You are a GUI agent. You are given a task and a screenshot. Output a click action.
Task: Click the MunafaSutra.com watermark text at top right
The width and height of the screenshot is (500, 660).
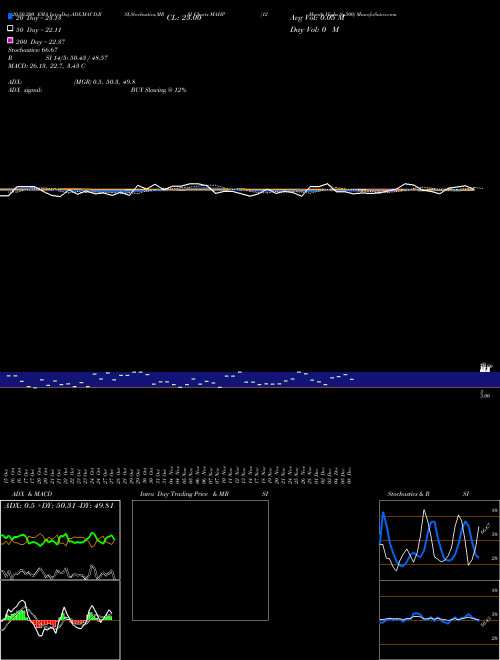tap(377, 14)
